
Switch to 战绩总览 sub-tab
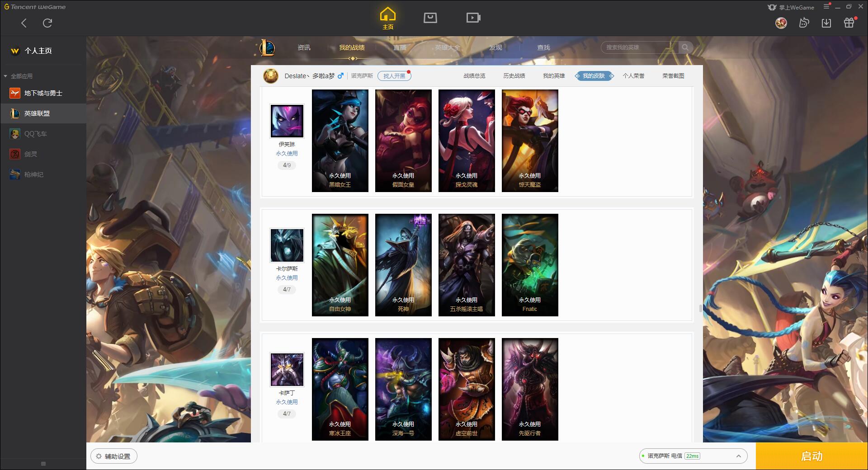(474, 76)
